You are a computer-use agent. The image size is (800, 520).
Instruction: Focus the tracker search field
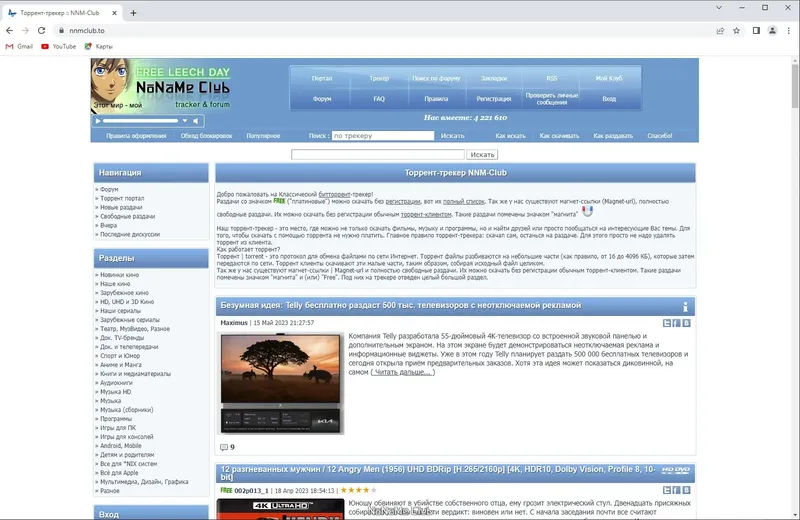tap(383, 136)
